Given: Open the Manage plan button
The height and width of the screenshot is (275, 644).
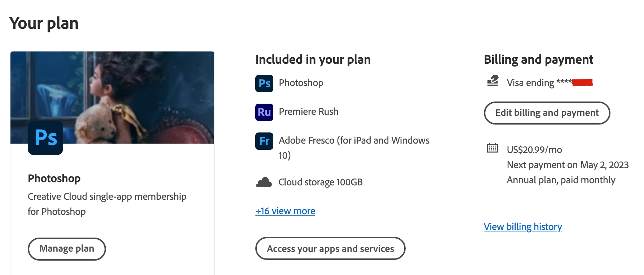Looking at the screenshot, I should pos(67,249).
